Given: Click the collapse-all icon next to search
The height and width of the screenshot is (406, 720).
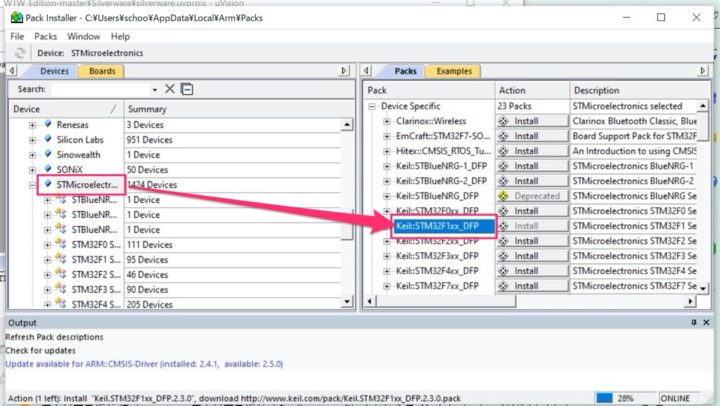Looking at the screenshot, I should [x=187, y=89].
